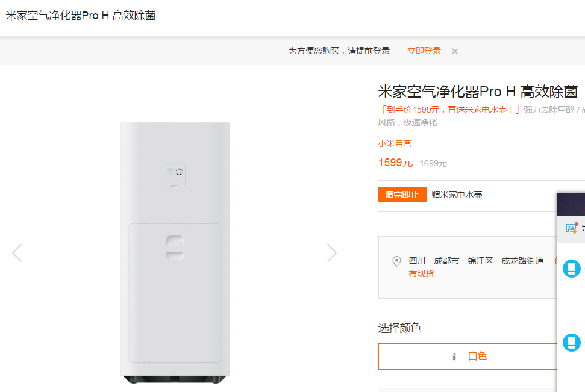Open the image import icon in side panel
Screen dimensions: 585x392
click(571, 228)
